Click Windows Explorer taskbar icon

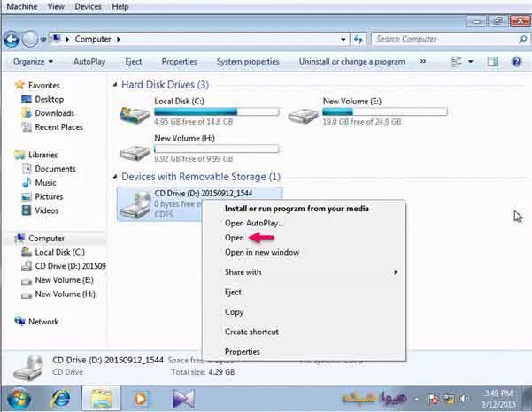(x=101, y=399)
